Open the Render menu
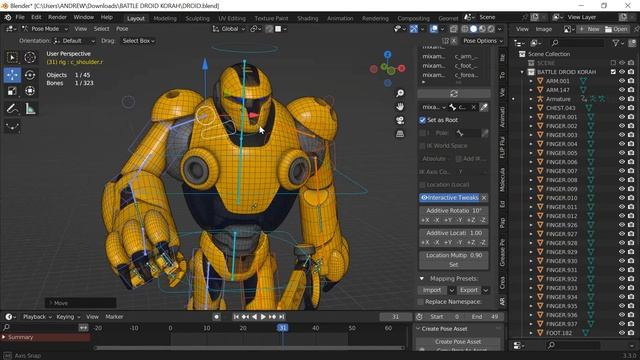The image size is (640, 360). (x=57, y=18)
